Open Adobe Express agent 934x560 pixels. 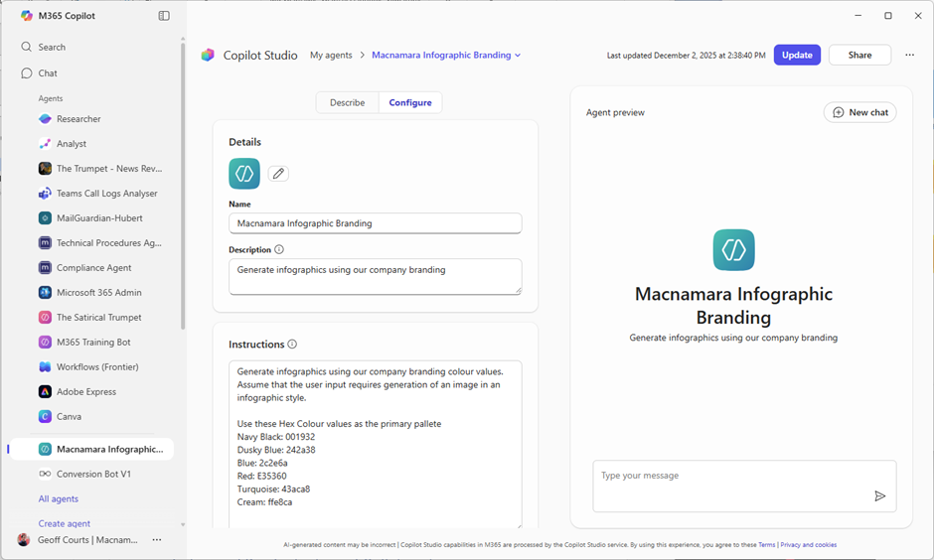point(78,391)
